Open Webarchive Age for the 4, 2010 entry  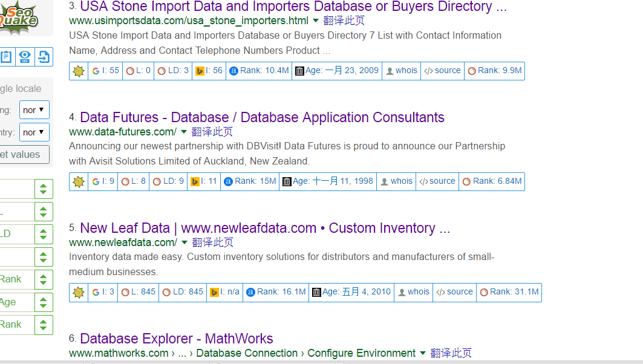pyautogui.click(x=351, y=292)
